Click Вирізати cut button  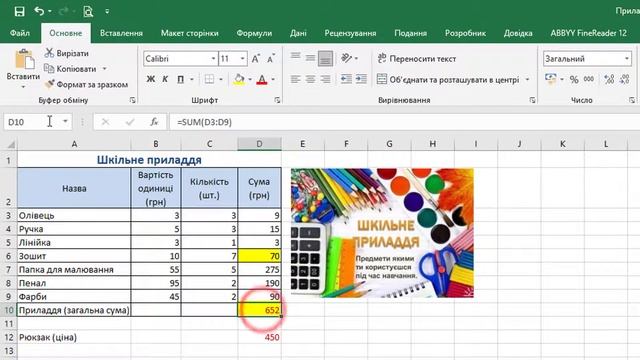[x=67, y=53]
